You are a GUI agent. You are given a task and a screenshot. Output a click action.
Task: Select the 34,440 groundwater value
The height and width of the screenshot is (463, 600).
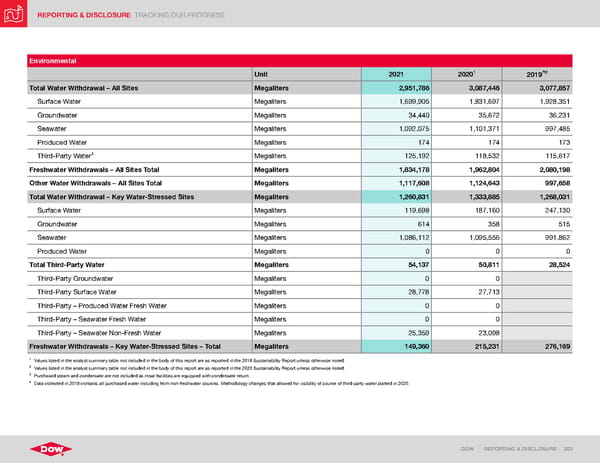pos(419,115)
